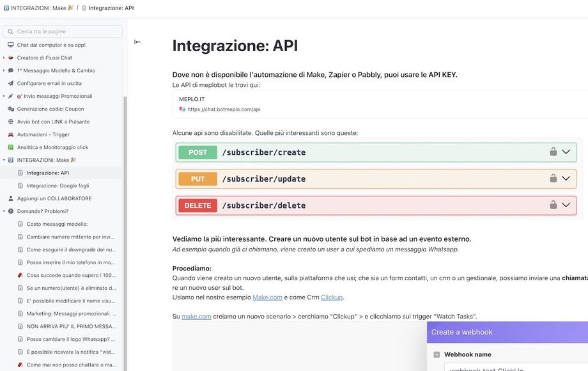
Task: Click the lock icon on POST /subscriber/create
Action: coord(553,152)
